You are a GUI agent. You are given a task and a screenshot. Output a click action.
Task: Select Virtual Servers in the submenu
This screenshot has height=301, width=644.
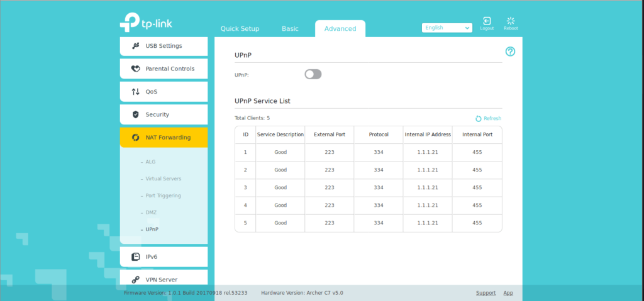163,178
